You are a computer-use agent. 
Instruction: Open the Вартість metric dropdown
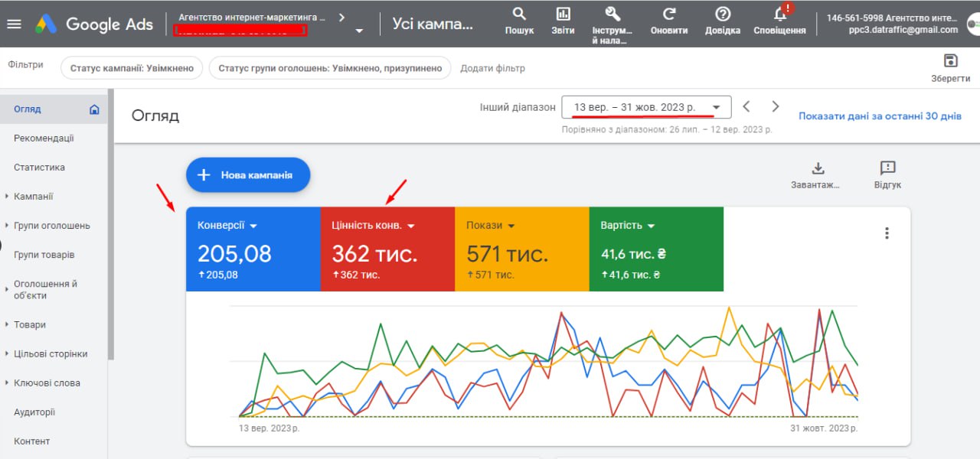(x=652, y=226)
